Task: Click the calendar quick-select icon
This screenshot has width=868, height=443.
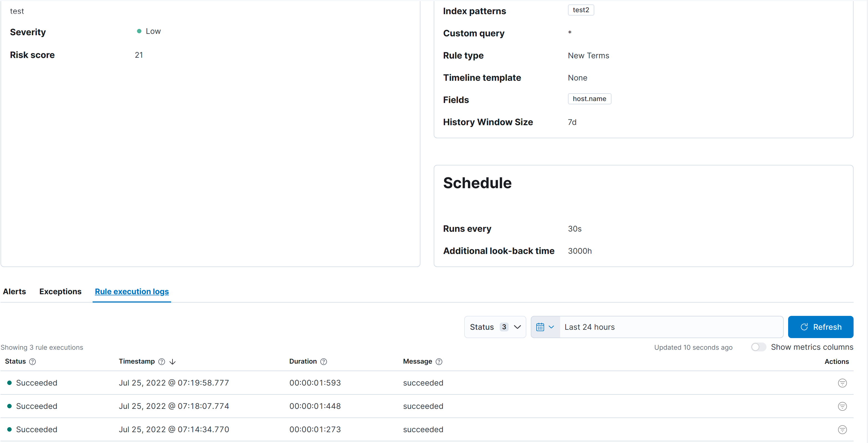Action: [x=540, y=327]
